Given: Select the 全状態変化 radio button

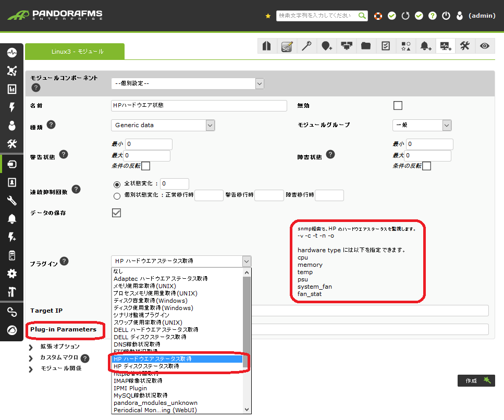Looking at the screenshot, I should (x=117, y=184).
